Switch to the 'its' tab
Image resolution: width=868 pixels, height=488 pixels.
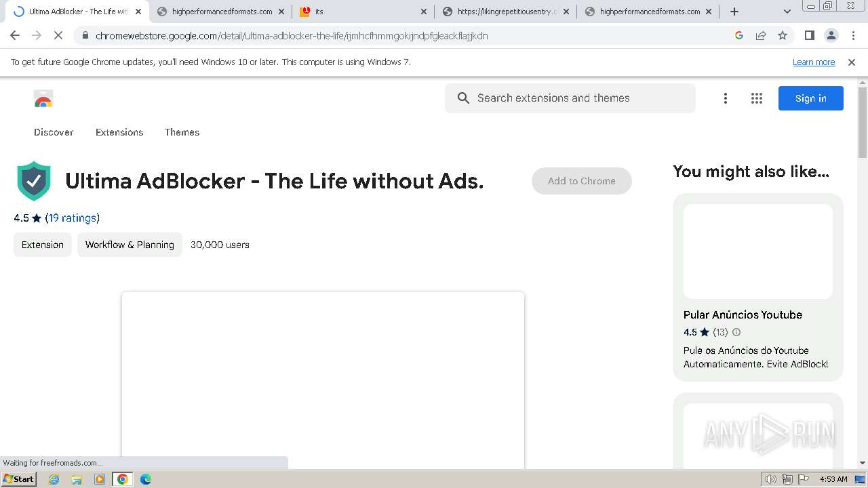[x=363, y=12]
